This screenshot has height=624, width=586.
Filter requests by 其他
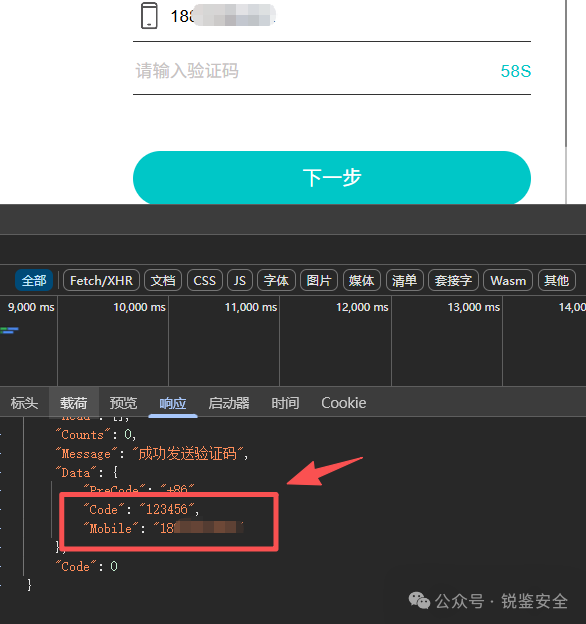(556, 281)
